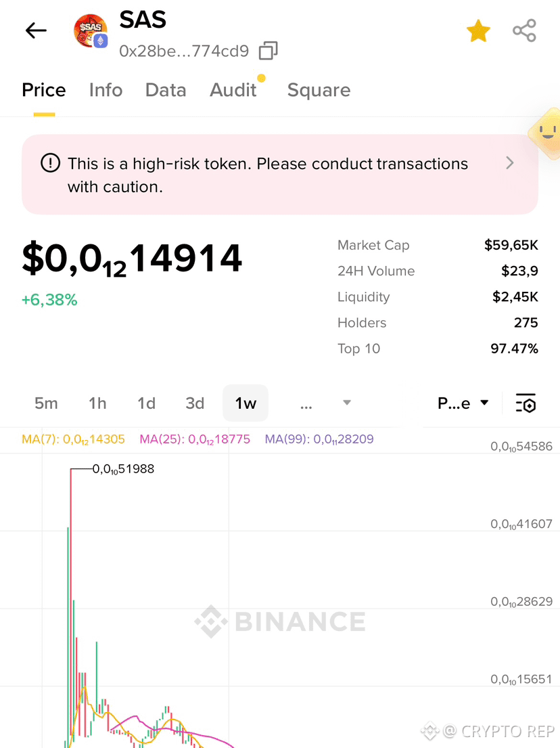Switch to the Info tab

[106, 90]
